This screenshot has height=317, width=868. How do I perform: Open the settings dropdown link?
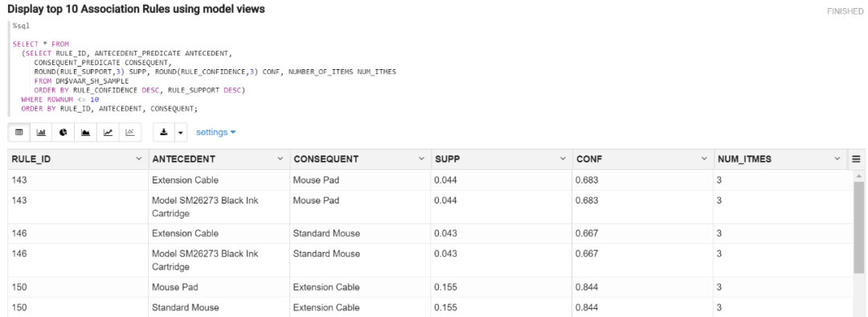[x=216, y=133]
